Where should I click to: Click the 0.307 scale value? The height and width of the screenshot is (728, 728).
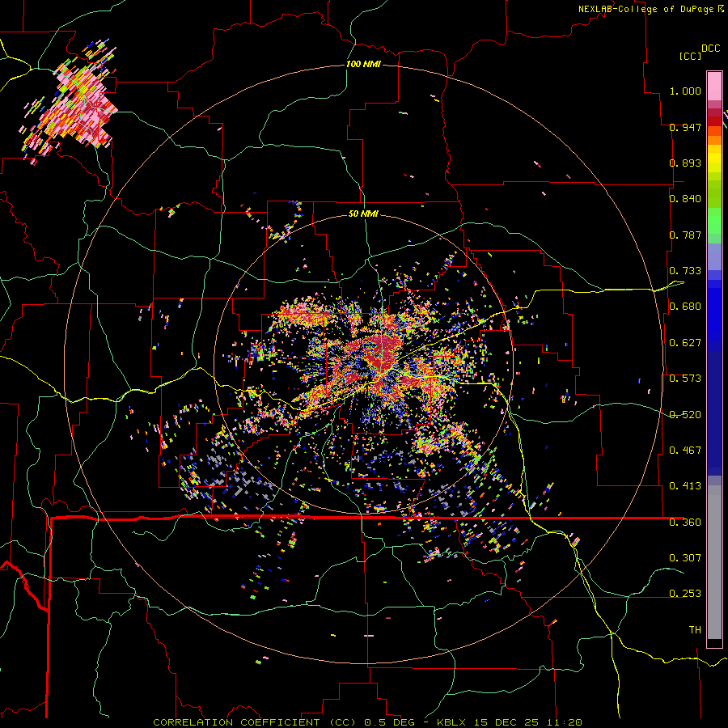685,558
